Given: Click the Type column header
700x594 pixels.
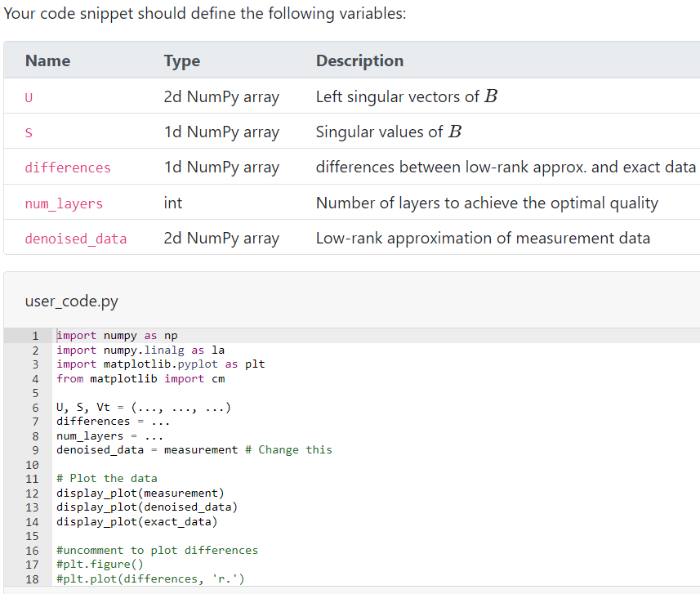Looking at the screenshot, I should click(x=181, y=60).
